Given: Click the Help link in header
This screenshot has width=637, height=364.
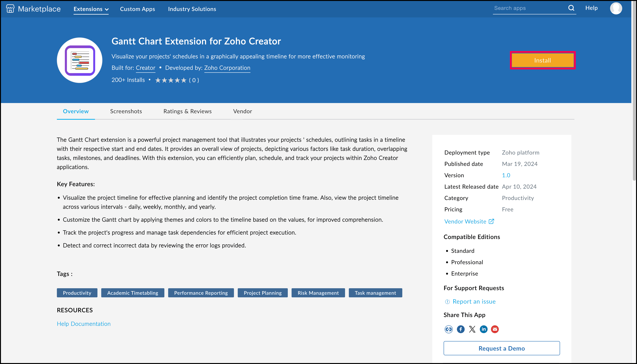Looking at the screenshot, I should tap(591, 8).
